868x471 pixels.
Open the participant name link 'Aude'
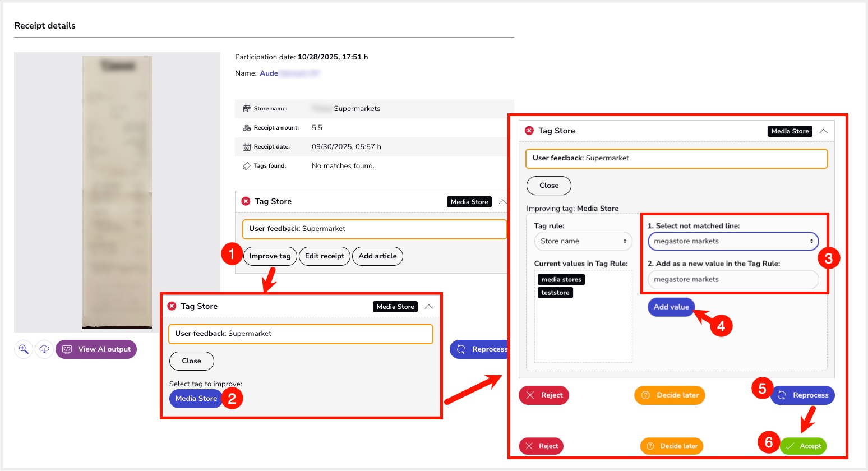pyautogui.click(x=269, y=73)
